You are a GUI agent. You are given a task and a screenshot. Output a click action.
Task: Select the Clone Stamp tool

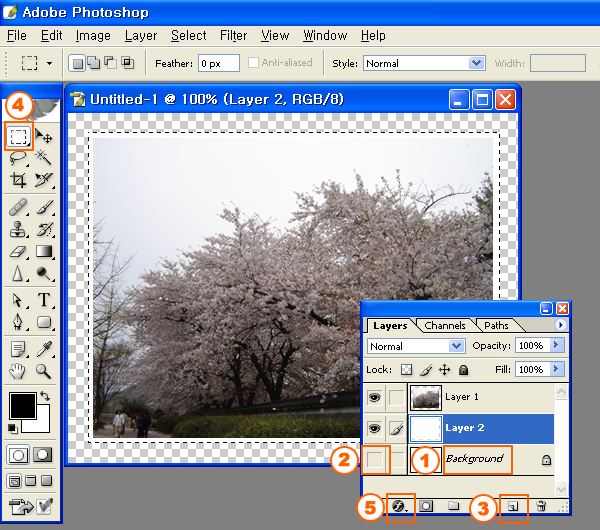click(x=18, y=229)
